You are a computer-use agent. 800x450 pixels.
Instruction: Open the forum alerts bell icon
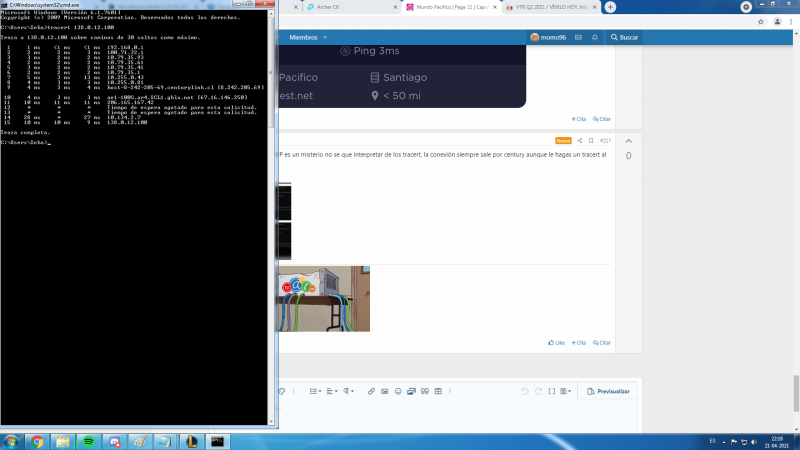pyautogui.click(x=595, y=37)
